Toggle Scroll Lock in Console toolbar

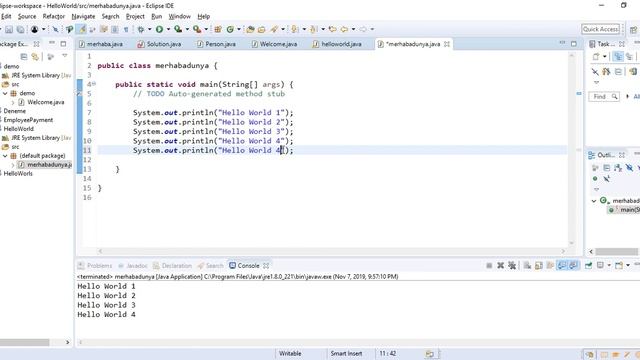(538, 266)
